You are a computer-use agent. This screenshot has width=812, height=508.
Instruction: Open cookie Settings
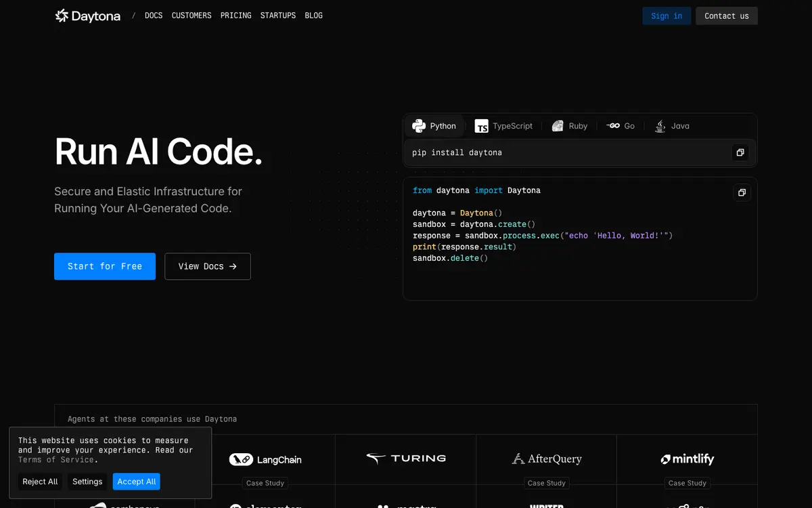tap(87, 482)
